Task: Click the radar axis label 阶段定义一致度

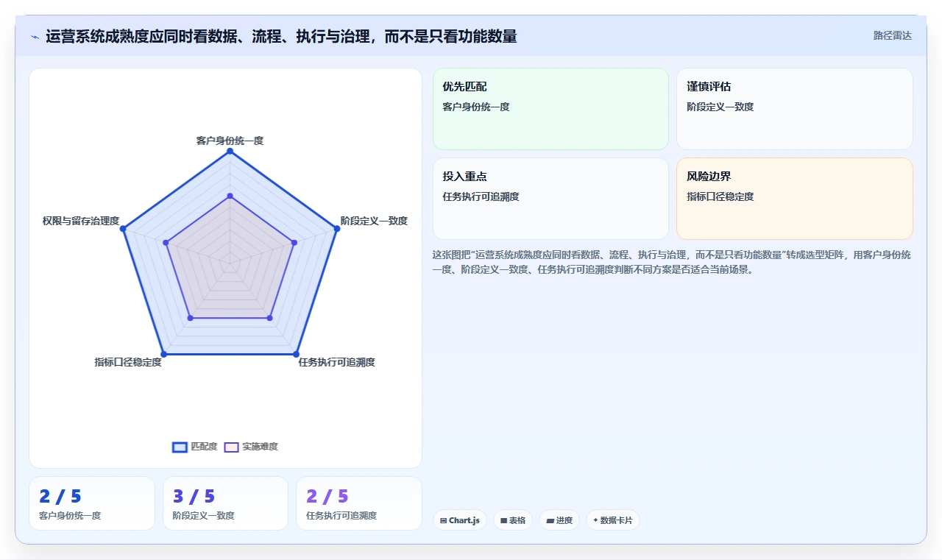Action: 374,221
